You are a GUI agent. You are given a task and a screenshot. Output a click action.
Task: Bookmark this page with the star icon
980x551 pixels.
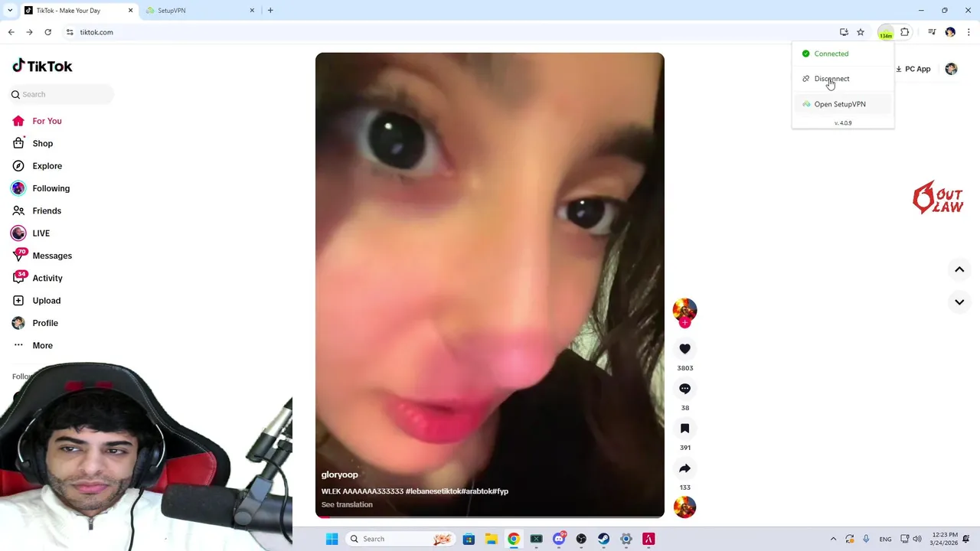(x=861, y=32)
